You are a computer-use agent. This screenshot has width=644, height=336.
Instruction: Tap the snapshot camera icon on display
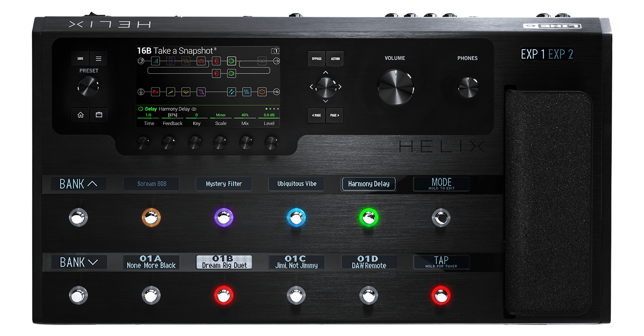(275, 51)
